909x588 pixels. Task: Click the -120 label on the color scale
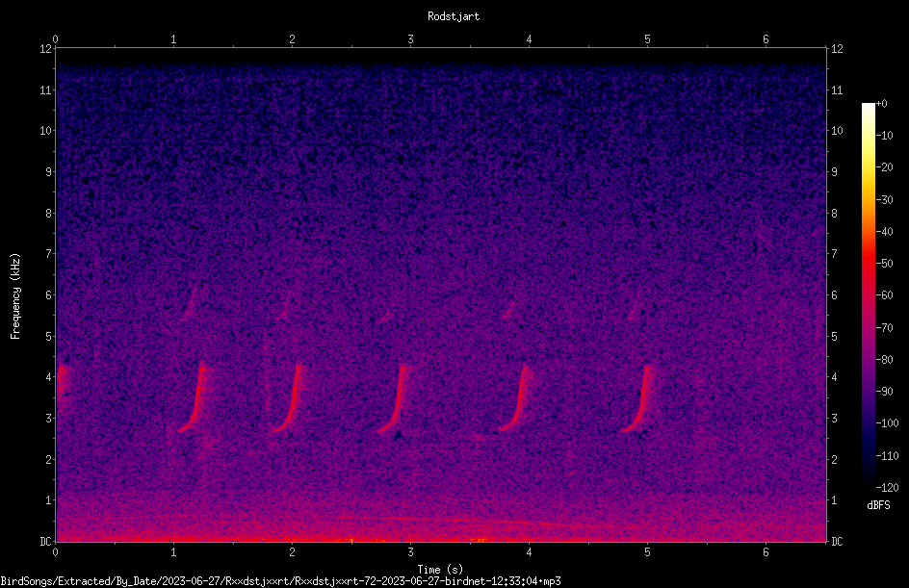[x=888, y=488]
